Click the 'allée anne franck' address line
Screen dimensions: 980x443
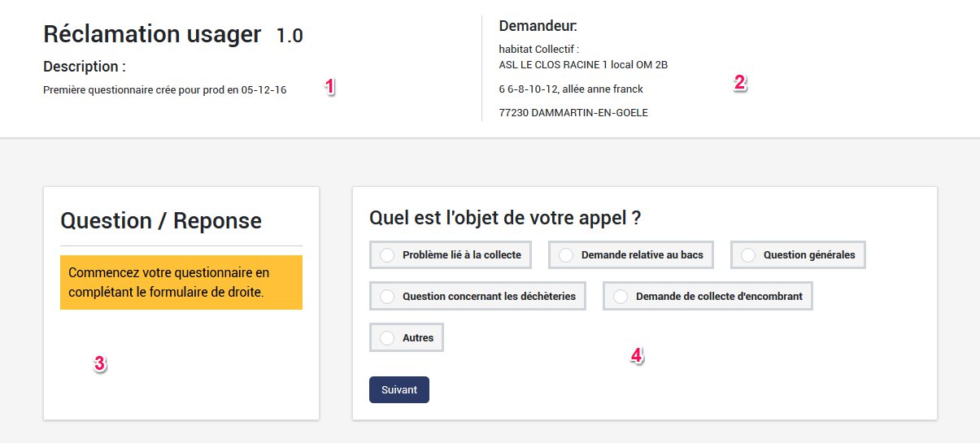tap(571, 89)
